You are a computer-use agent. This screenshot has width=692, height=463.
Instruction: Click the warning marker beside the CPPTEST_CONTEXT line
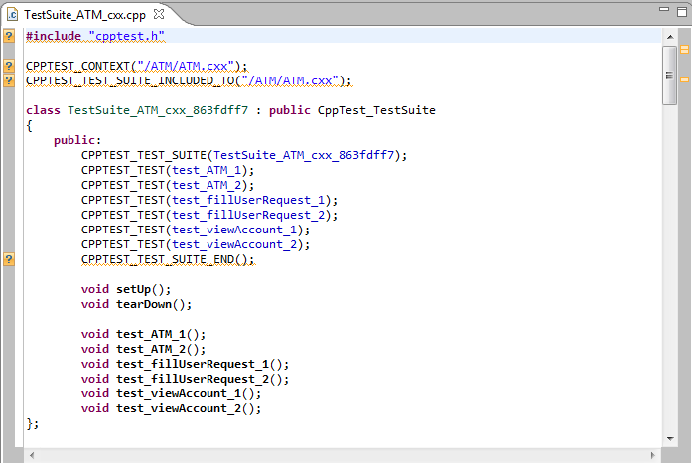[x=9, y=66]
